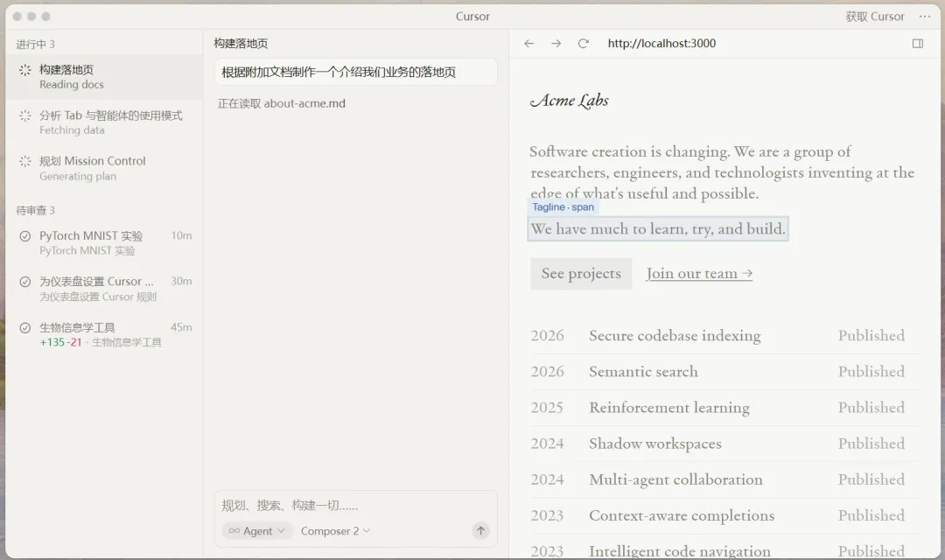The image size is (945, 560).
Task: Click checkmark icon beside PyTorch MNIST 实验
Action: (x=24, y=235)
